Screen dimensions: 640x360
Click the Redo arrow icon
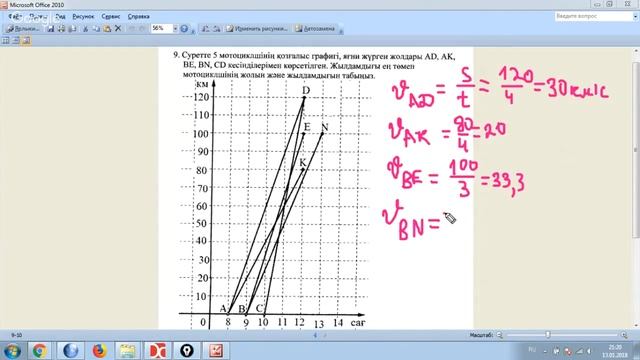[x=142, y=29]
